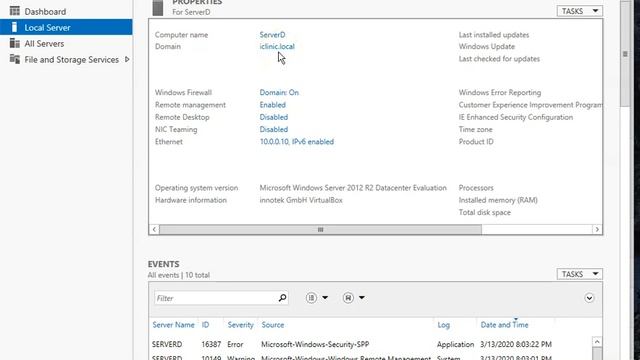Viewport: 640px width, 360px height.
Task: Open the Properties TASKS dropdown
Action: 580,11
